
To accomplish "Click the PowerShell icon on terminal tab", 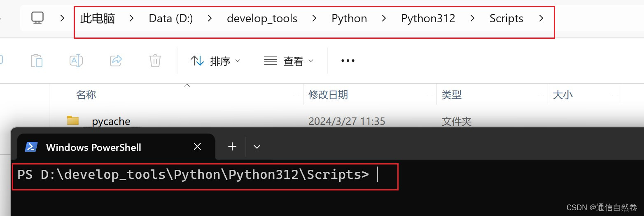I will (x=32, y=147).
